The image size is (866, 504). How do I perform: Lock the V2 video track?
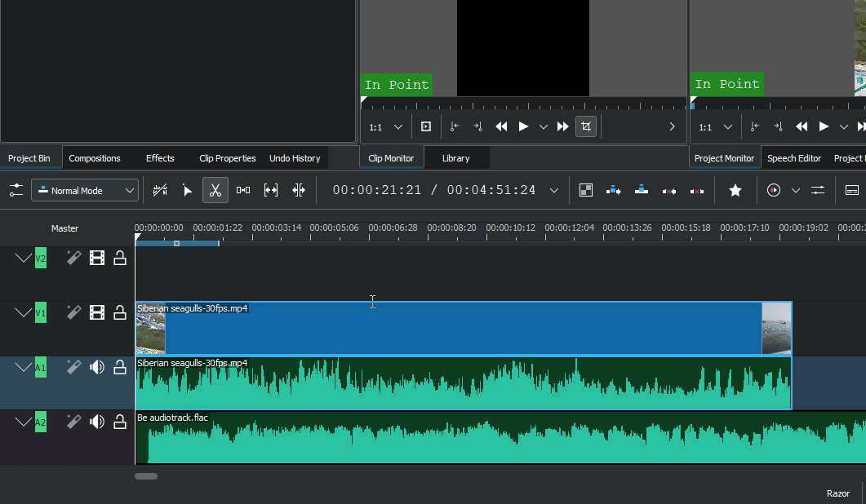click(120, 259)
